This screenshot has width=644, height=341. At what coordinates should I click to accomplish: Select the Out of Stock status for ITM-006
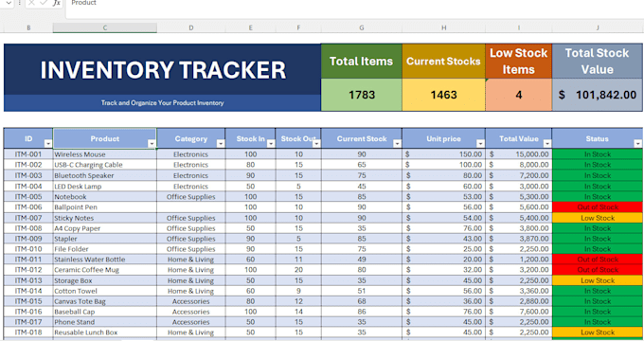coord(598,207)
